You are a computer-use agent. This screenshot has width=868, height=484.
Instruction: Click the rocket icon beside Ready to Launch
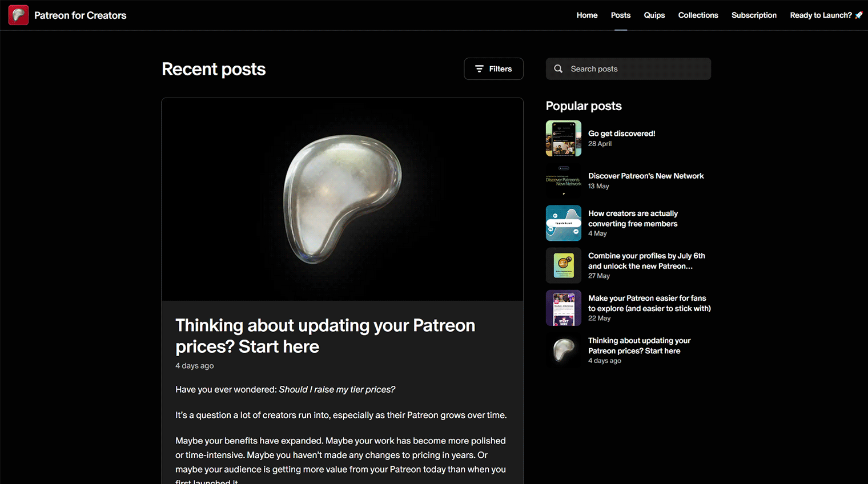click(x=858, y=15)
